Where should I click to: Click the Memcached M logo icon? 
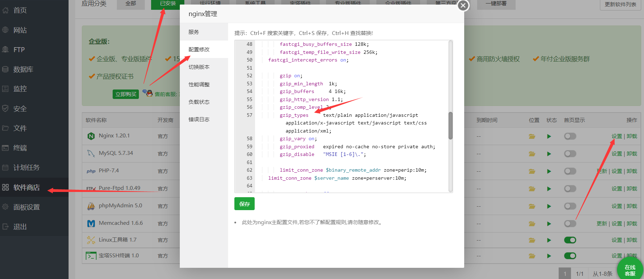tap(91, 223)
